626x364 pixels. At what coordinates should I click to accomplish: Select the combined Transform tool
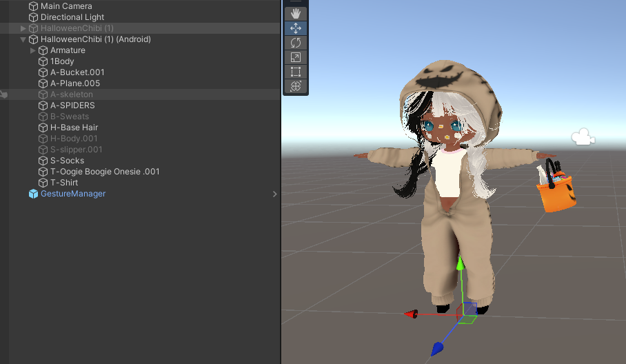(x=296, y=86)
